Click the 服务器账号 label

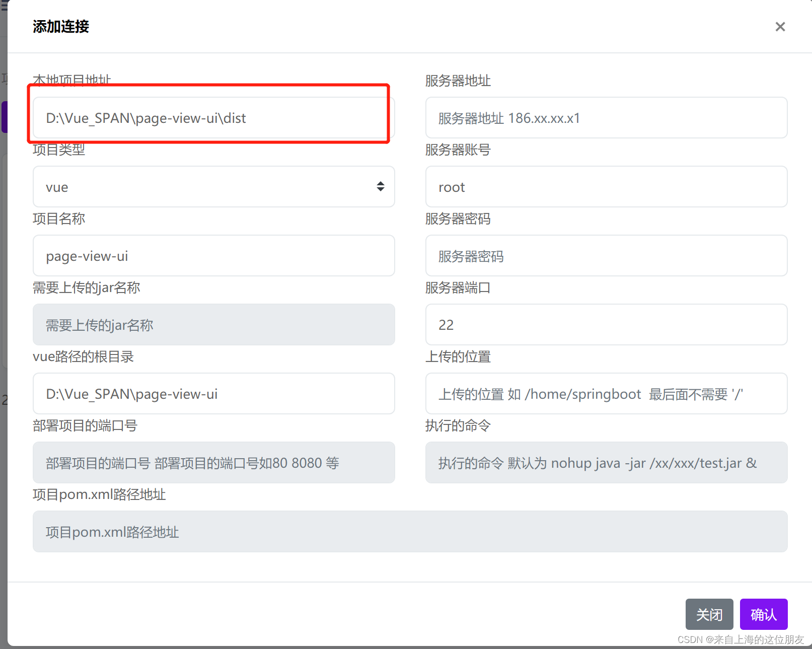pyautogui.click(x=458, y=150)
